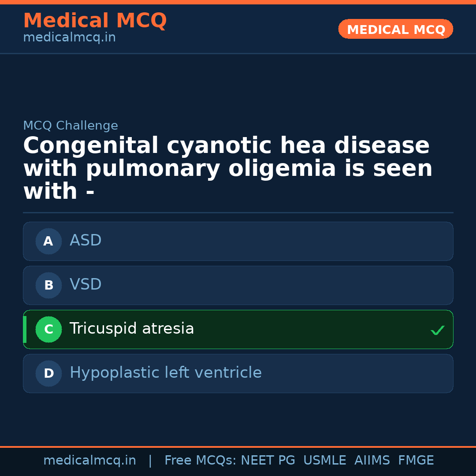The image size is (476, 476).
Task: Select the Hypoplastic left ventricle answer text
Action: coord(166,373)
